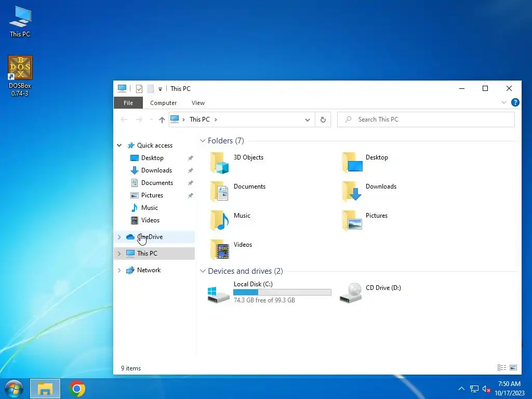This screenshot has width=532, height=399.
Task: Click the Help question mark icon
Action: point(515,102)
